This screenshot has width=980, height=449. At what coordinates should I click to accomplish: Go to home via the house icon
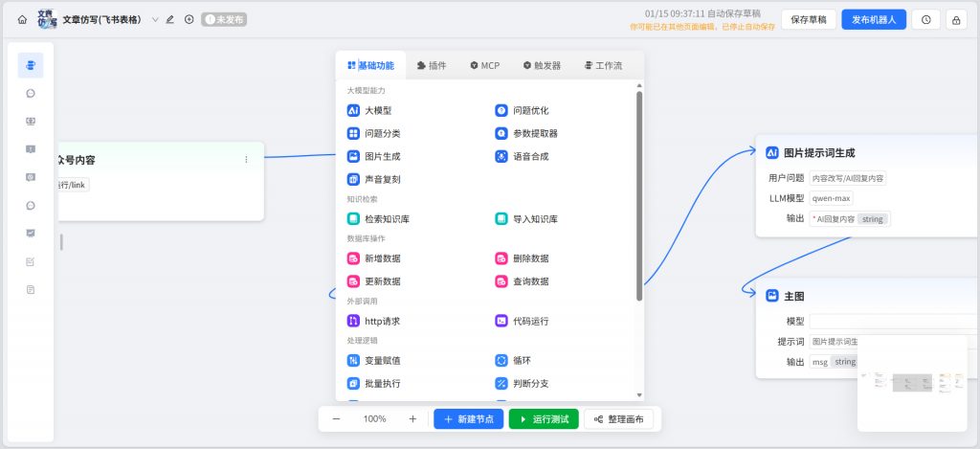click(x=23, y=19)
